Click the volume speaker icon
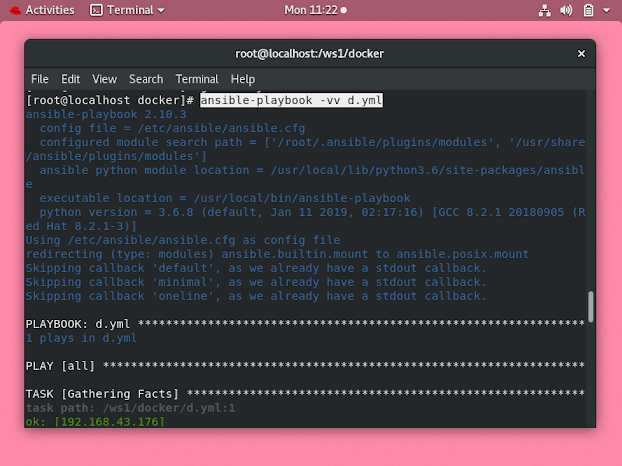This screenshot has width=622, height=466. [x=566, y=10]
